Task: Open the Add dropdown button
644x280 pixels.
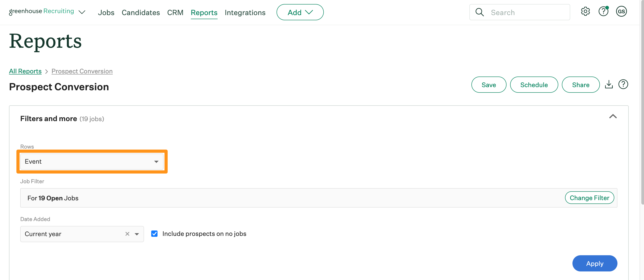Action: click(300, 12)
